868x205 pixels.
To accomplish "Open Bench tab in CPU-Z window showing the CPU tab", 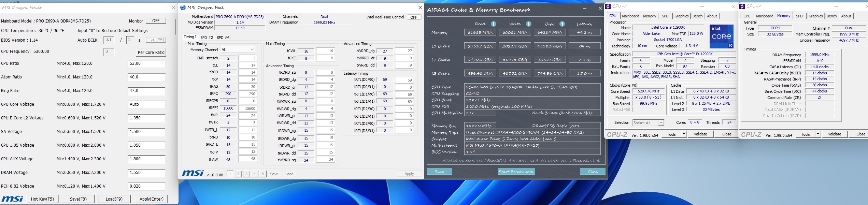I will (x=697, y=16).
